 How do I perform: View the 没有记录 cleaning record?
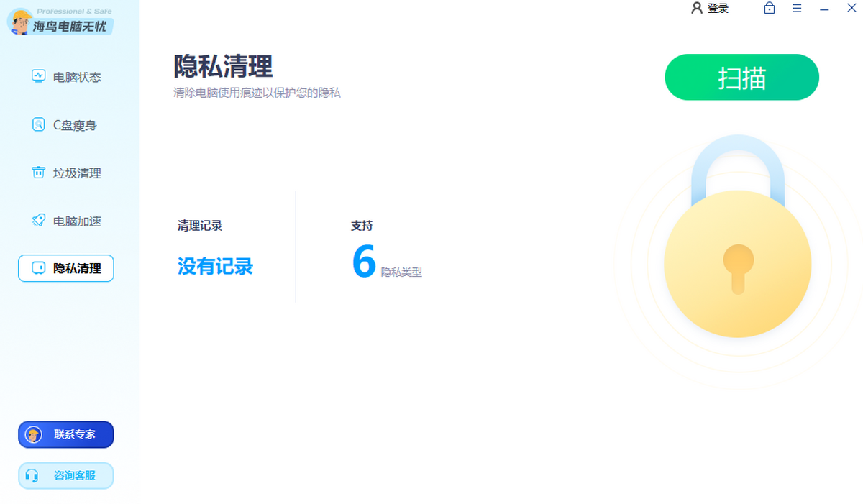pos(215,267)
